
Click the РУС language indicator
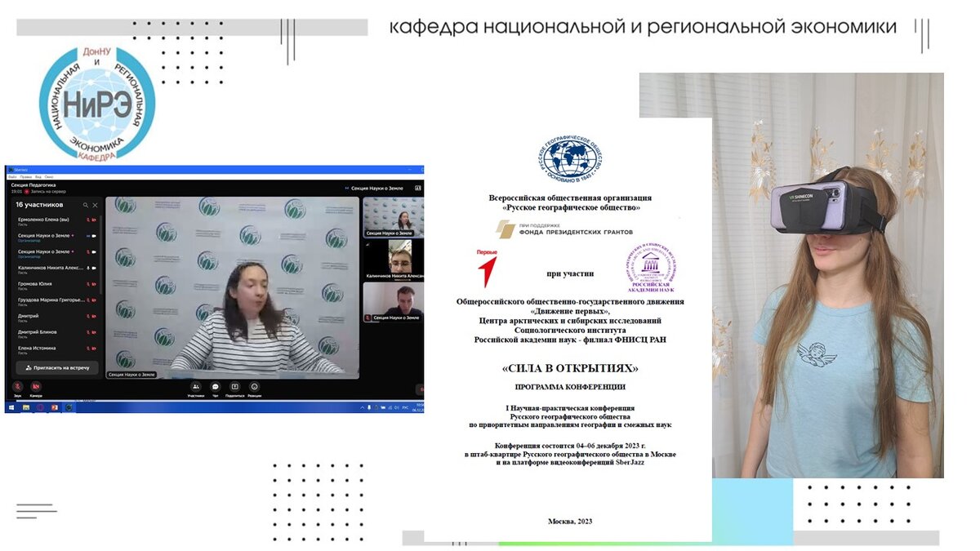[405, 407]
